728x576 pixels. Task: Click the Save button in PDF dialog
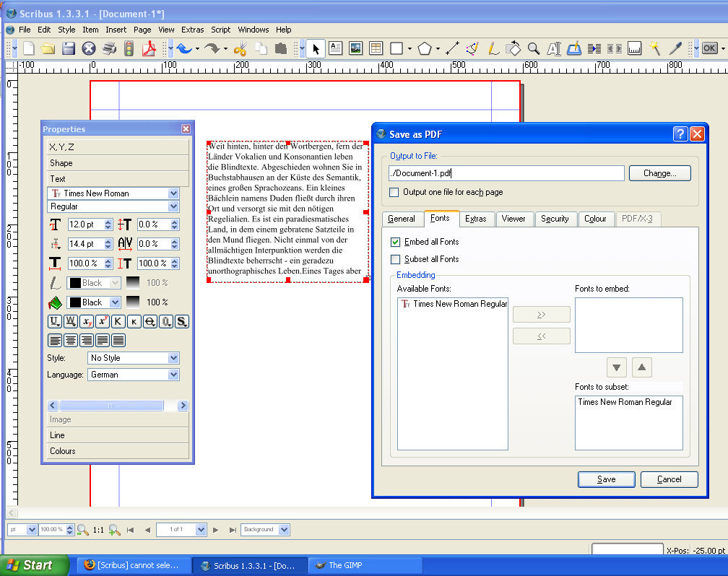click(606, 479)
